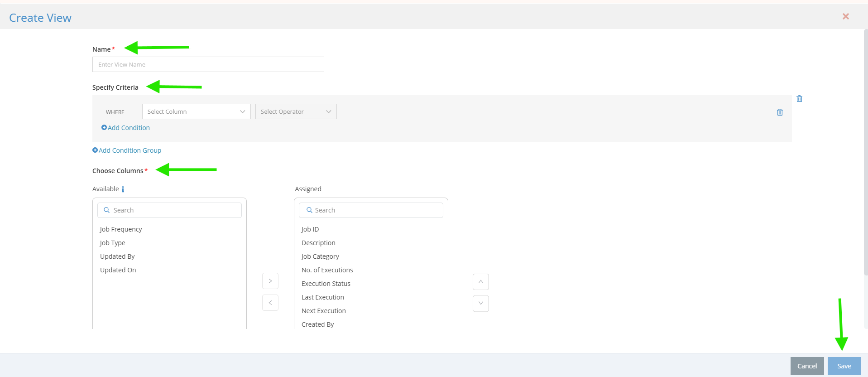This screenshot has width=868, height=377.
Task: Click the Add Condition link
Action: point(129,128)
